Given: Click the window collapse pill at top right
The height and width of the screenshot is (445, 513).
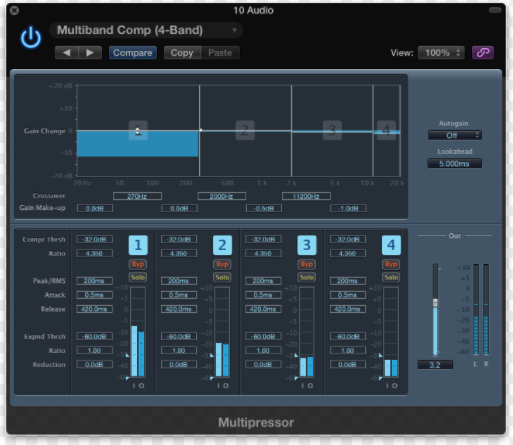Looking at the screenshot, I should coord(495,10).
